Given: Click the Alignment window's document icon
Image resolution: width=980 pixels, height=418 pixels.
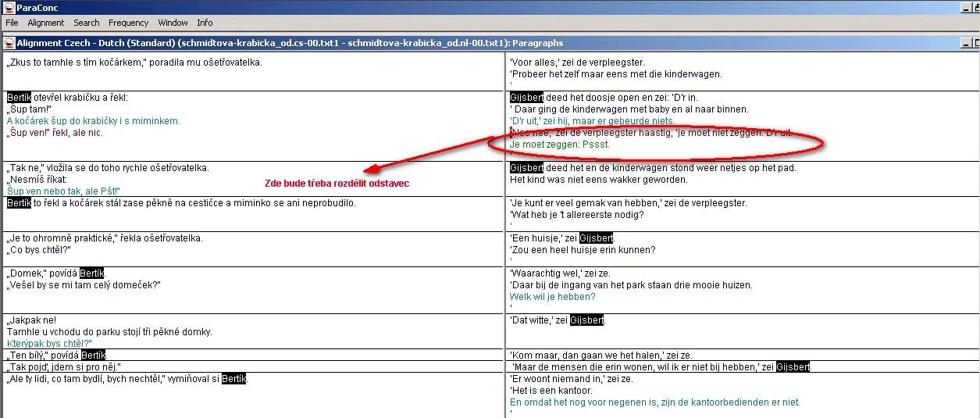Looking at the screenshot, I should pyautogui.click(x=9, y=43).
